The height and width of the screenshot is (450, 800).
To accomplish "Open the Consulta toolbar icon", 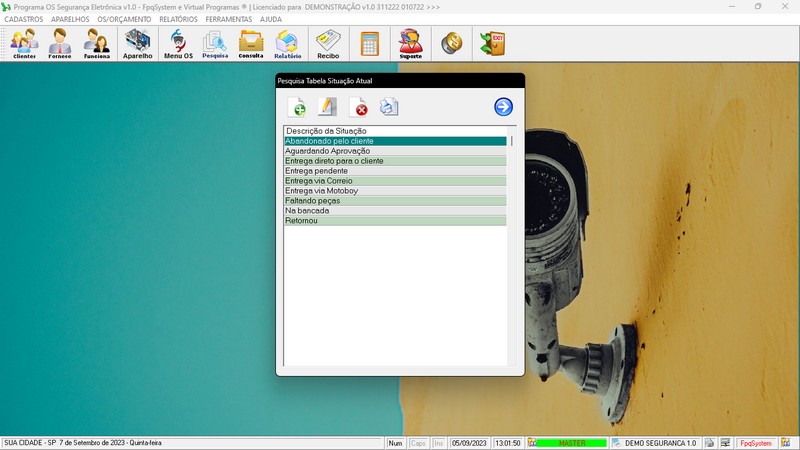I will click(x=251, y=44).
